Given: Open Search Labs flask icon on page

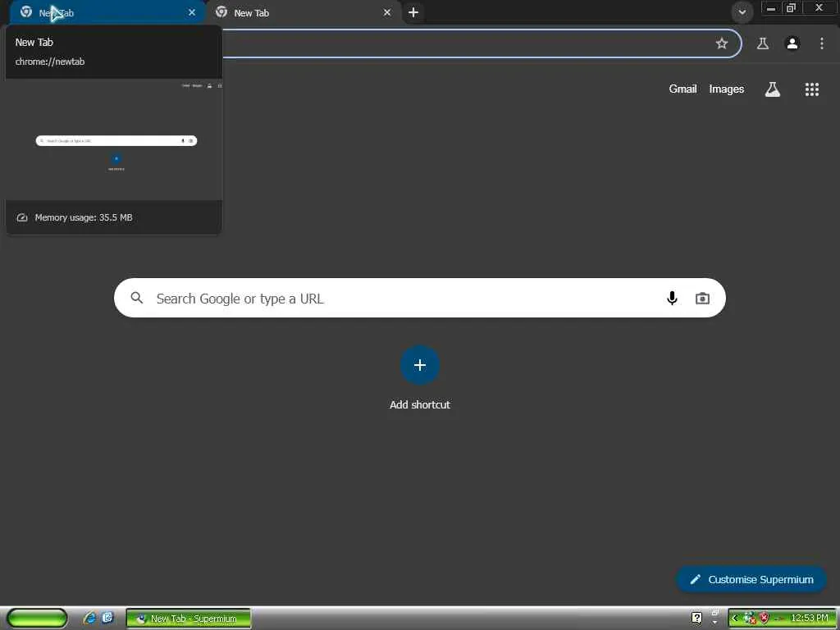Looking at the screenshot, I should click(772, 89).
